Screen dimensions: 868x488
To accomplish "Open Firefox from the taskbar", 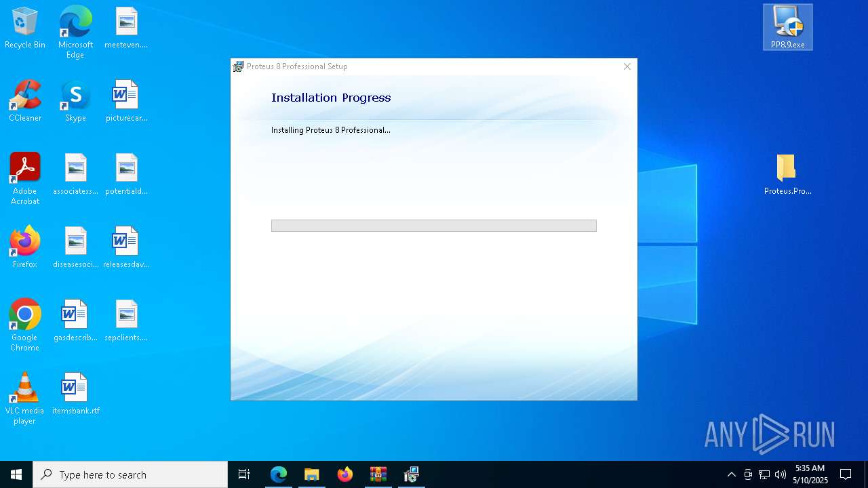I will tap(345, 474).
